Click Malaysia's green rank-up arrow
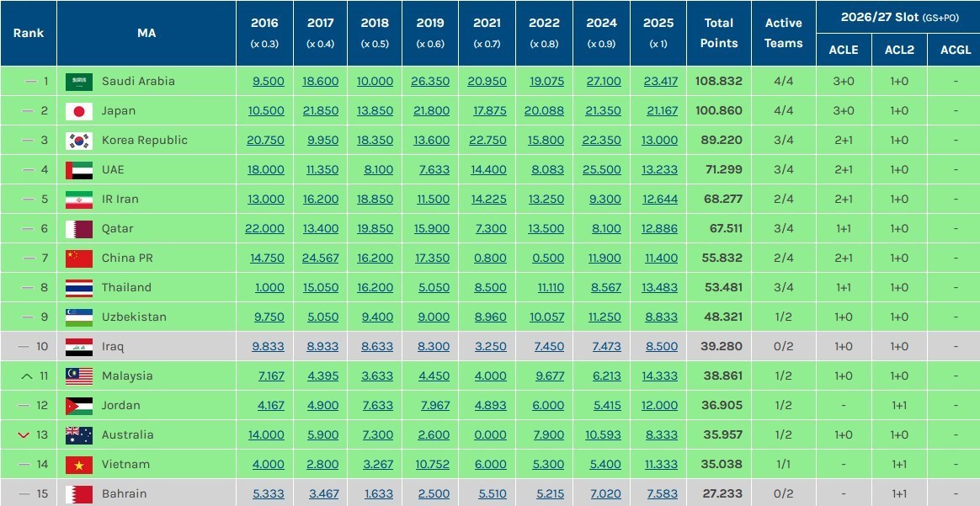This screenshot has height=506, width=980. [26, 376]
